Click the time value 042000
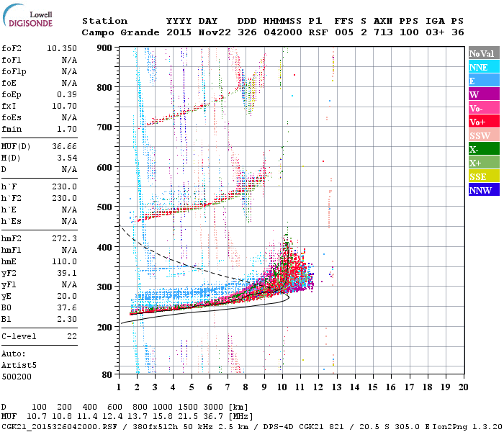 (x=282, y=32)
